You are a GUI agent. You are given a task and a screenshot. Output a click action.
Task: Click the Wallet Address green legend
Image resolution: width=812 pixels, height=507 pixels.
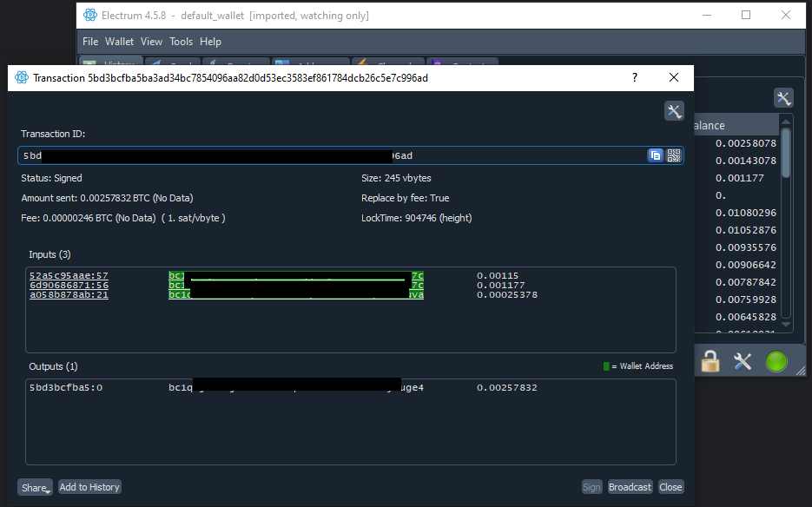pyautogui.click(x=638, y=366)
